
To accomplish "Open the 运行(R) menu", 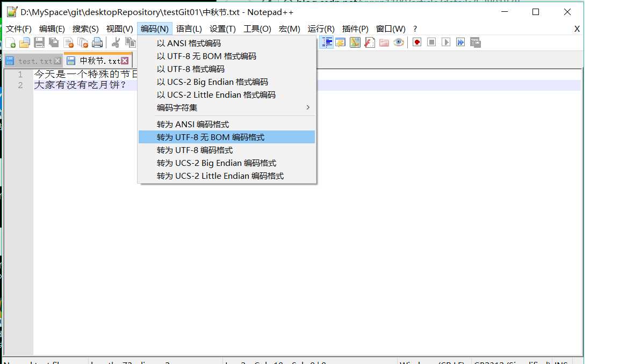I will click(x=321, y=29).
